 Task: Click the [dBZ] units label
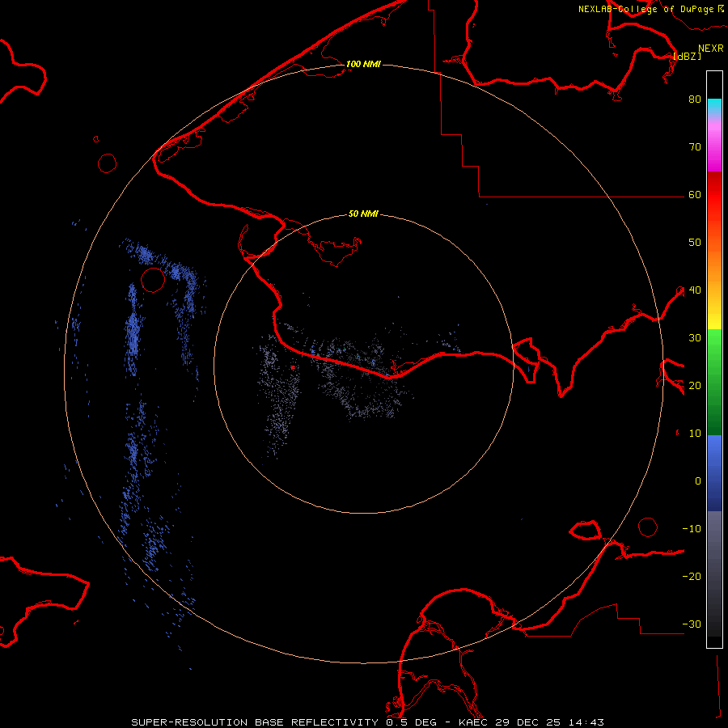pos(687,56)
